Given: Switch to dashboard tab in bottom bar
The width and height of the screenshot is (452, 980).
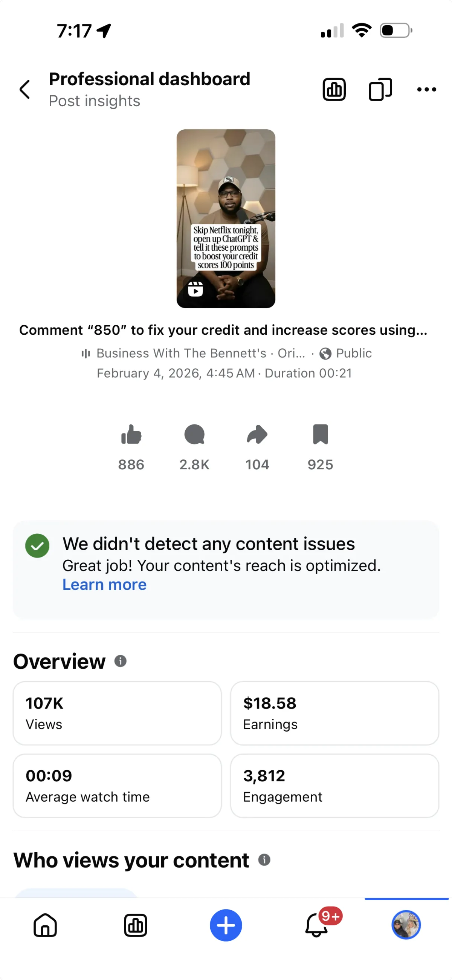Looking at the screenshot, I should [x=135, y=925].
